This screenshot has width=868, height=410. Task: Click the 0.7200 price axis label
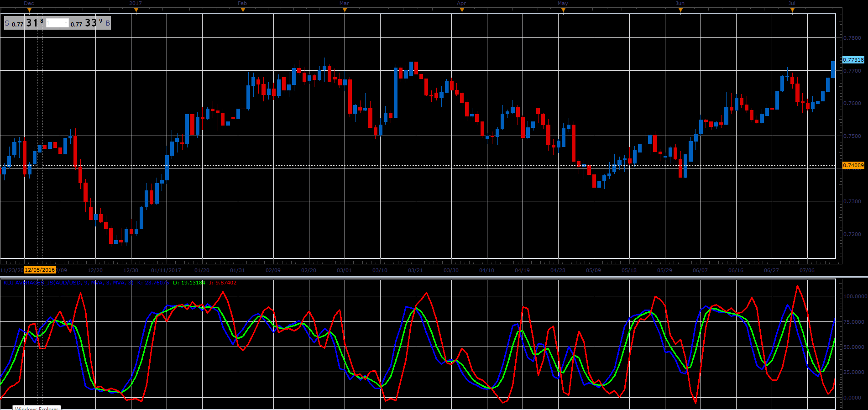tap(852, 234)
